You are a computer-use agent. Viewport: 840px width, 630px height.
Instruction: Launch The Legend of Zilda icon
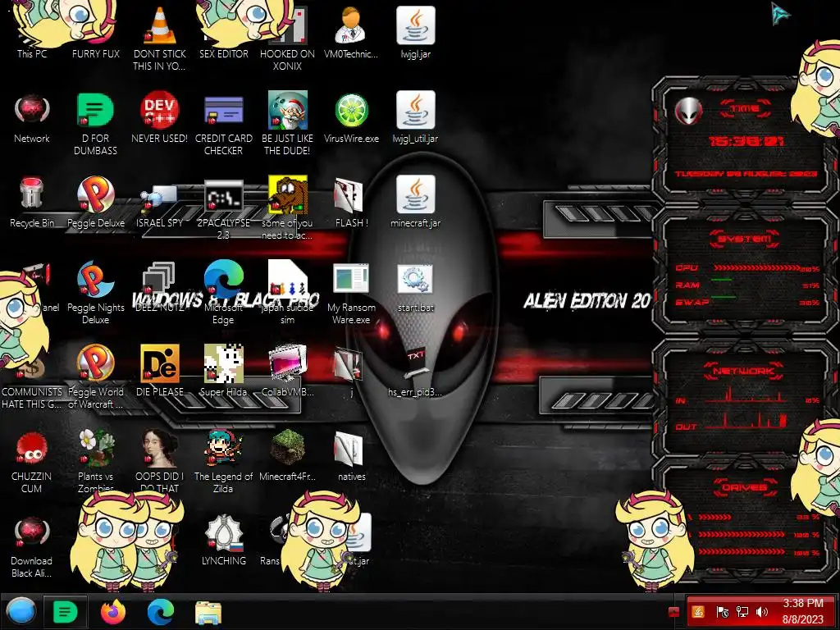[224, 461]
